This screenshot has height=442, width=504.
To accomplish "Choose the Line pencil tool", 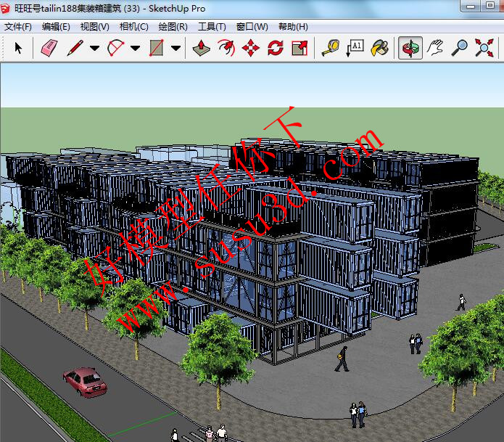I will (75, 48).
